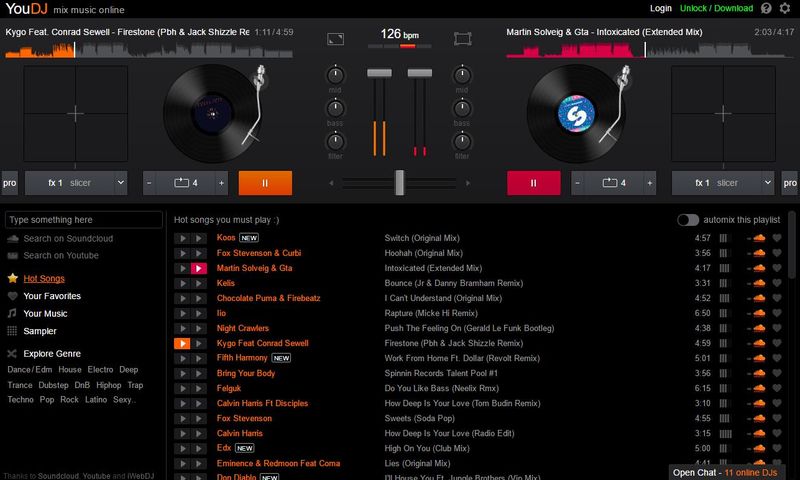Open right deck fx 1 slicer dropdown
800x480 pixels.
pyautogui.click(x=722, y=183)
